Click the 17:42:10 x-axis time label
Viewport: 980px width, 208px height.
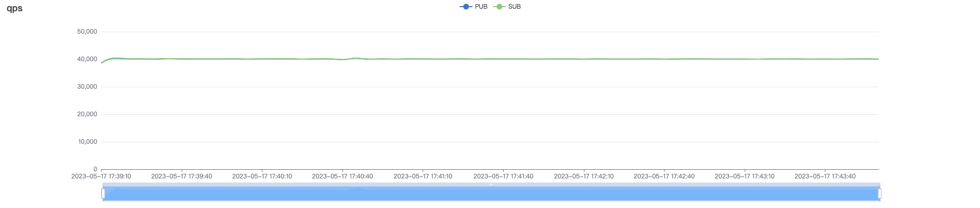pos(583,176)
